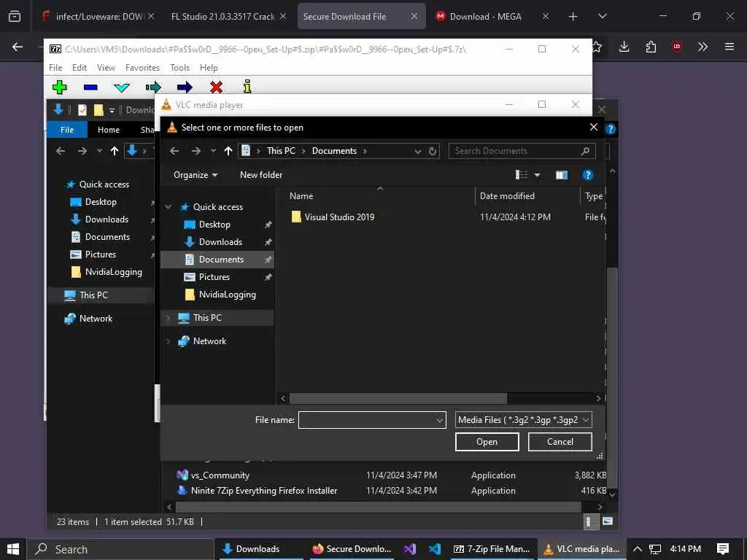Sort by the Date modified column

pyautogui.click(x=507, y=195)
